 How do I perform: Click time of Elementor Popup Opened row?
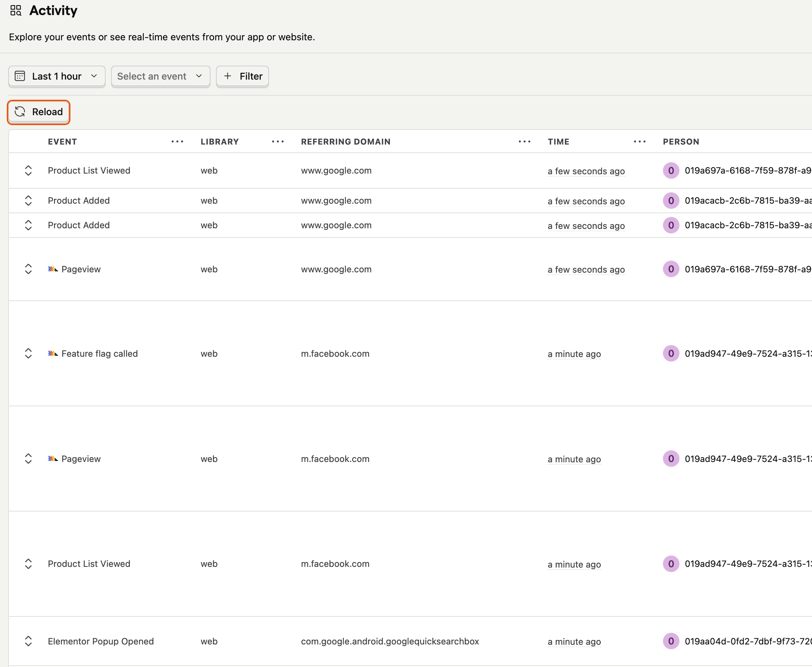574,642
